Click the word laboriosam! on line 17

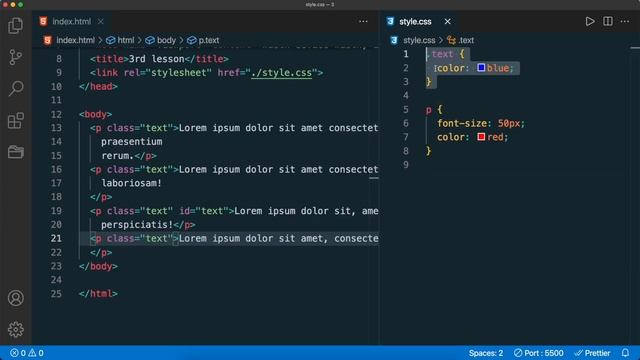click(x=131, y=183)
